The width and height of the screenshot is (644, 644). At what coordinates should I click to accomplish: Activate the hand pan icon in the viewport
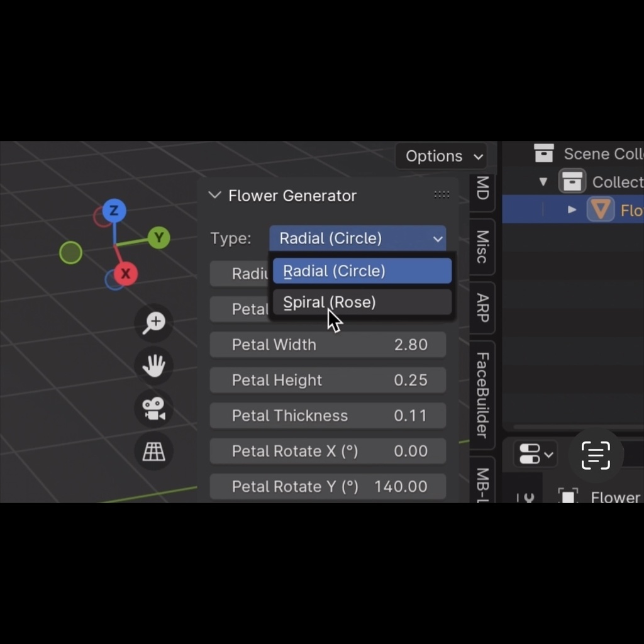tap(153, 366)
